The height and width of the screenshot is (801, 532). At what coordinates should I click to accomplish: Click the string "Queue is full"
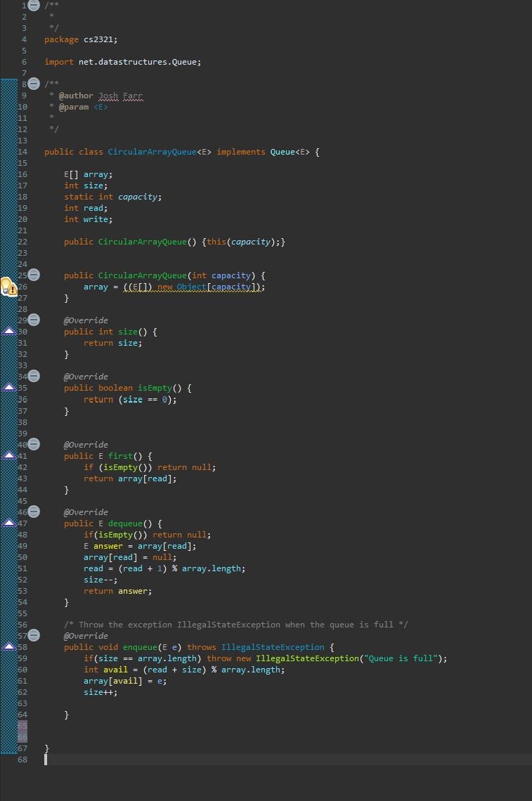coord(401,658)
